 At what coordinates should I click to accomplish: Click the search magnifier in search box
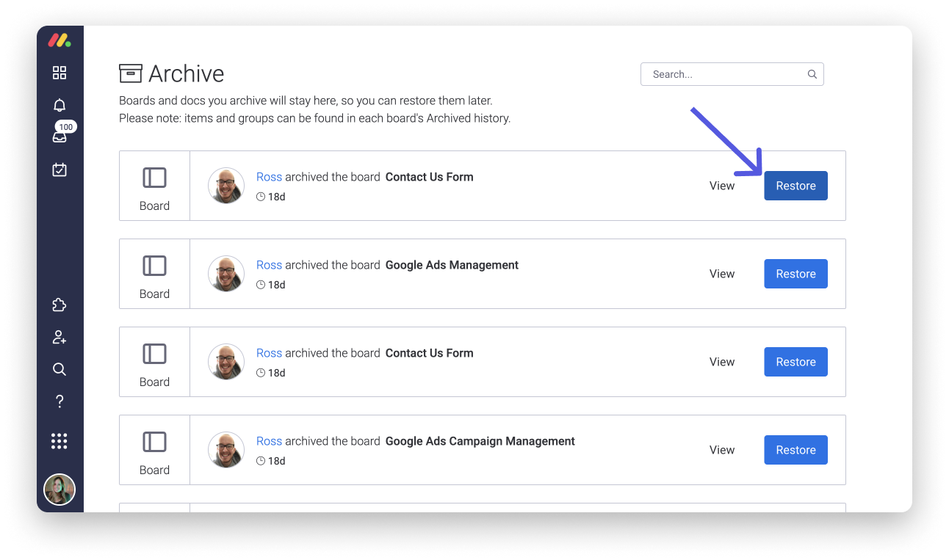tap(812, 74)
